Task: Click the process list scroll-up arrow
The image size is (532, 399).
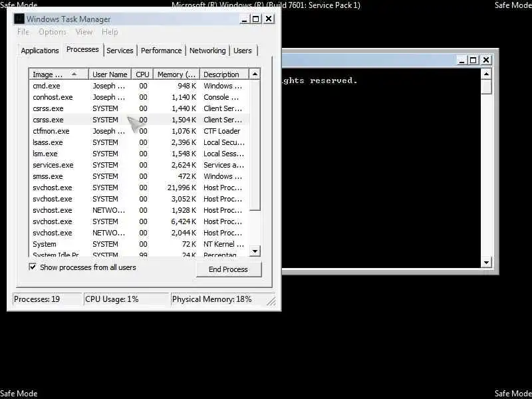Action: (255, 74)
